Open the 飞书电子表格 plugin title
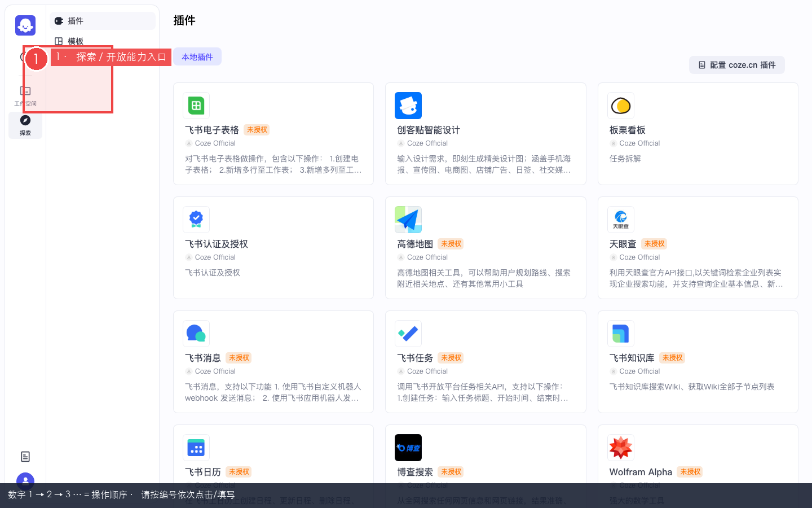The image size is (812, 508). point(212,130)
